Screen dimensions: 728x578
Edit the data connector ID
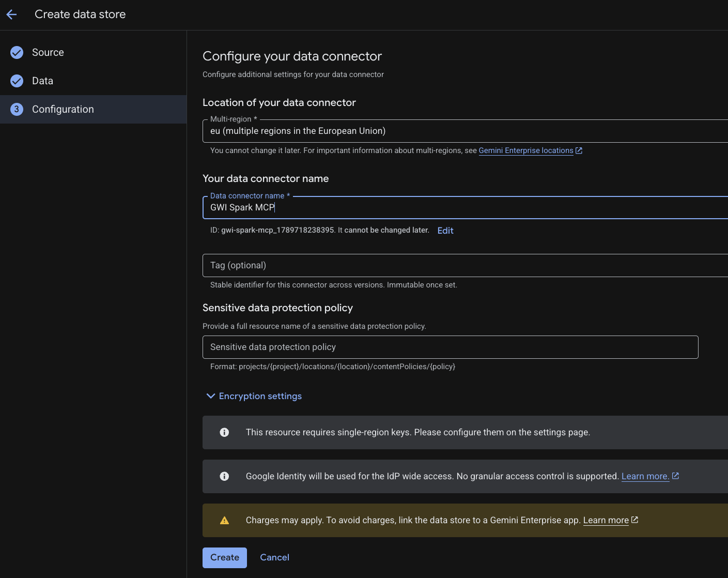coord(445,231)
